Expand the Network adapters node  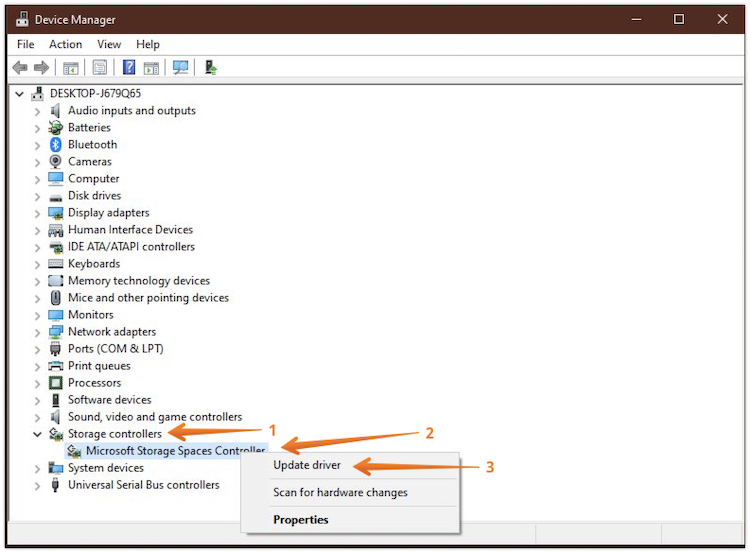pos(37,332)
